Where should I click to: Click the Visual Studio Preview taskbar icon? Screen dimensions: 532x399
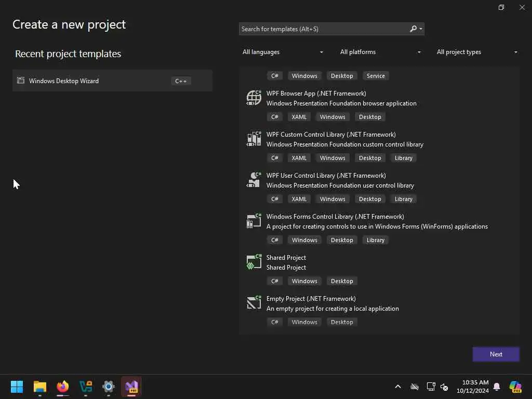point(131,387)
